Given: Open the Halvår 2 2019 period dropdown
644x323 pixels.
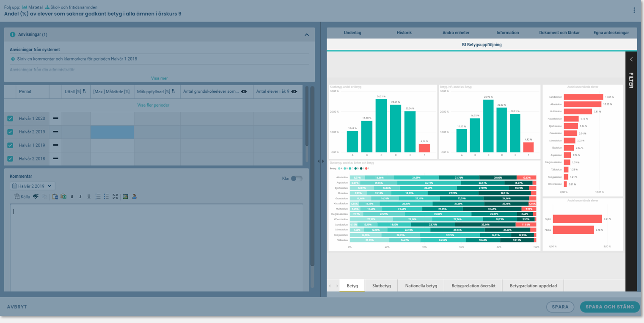Looking at the screenshot, I should pos(32,186).
